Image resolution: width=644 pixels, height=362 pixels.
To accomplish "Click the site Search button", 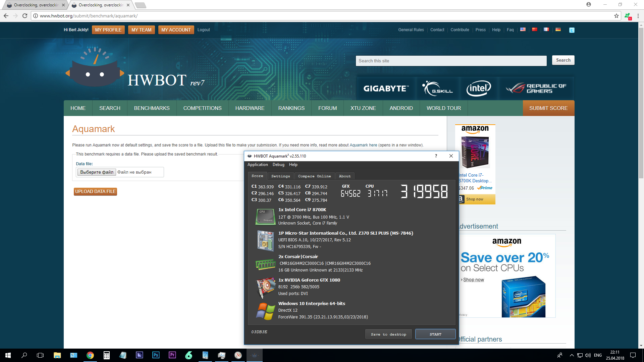I will click(x=563, y=60).
